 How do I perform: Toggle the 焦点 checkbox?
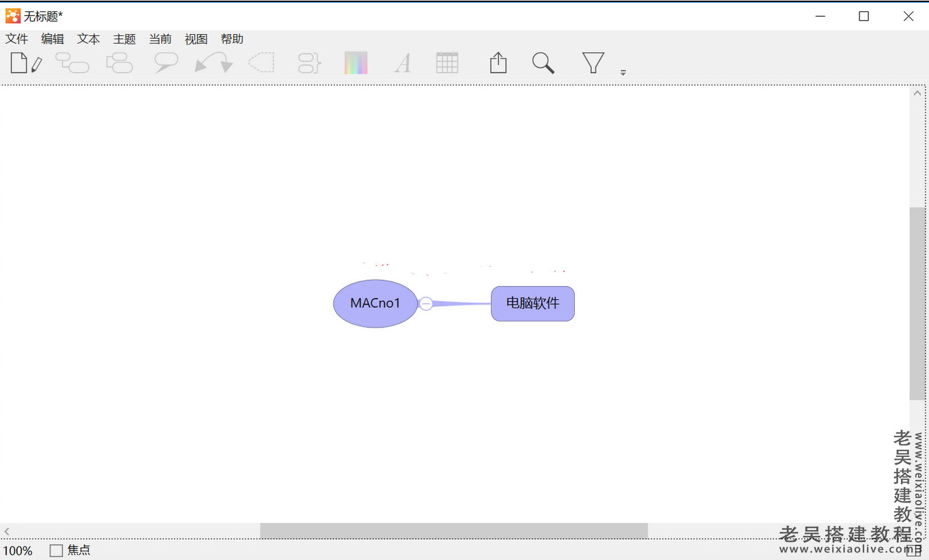pyautogui.click(x=56, y=551)
